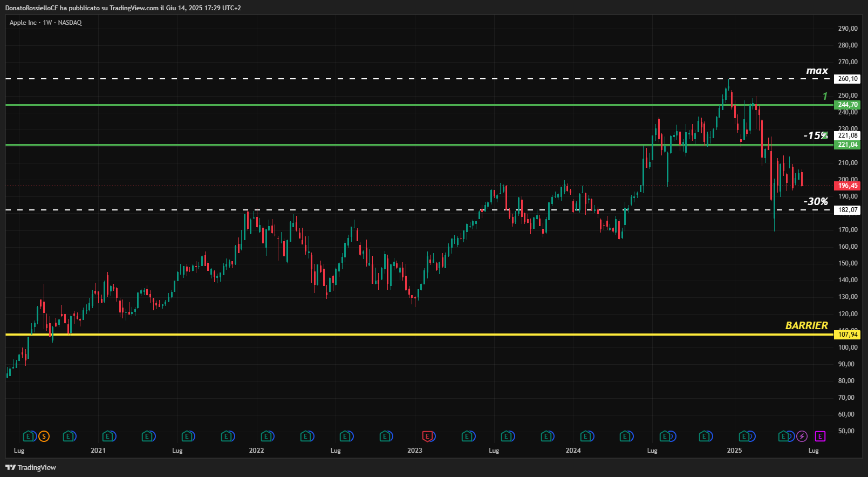
Task: Click the 2023 label on time axis
Action: coord(415,451)
